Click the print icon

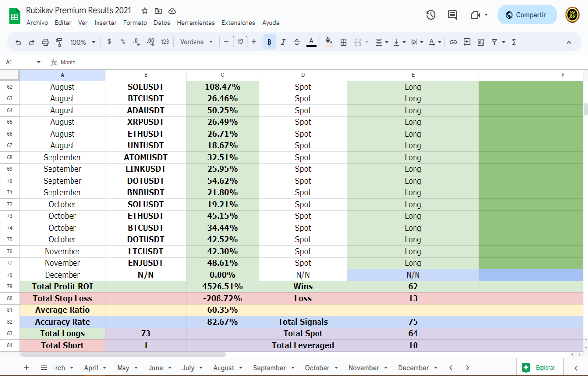[46, 42]
